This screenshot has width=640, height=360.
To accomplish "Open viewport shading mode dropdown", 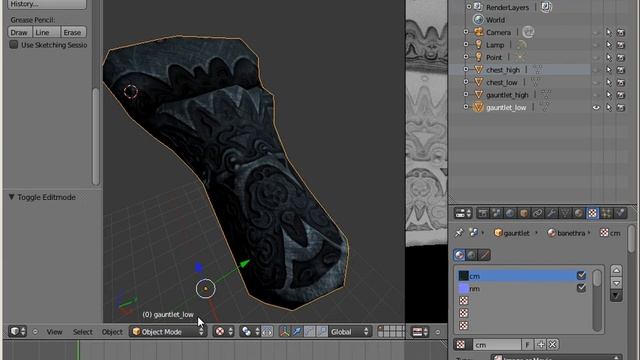I will point(224,332).
